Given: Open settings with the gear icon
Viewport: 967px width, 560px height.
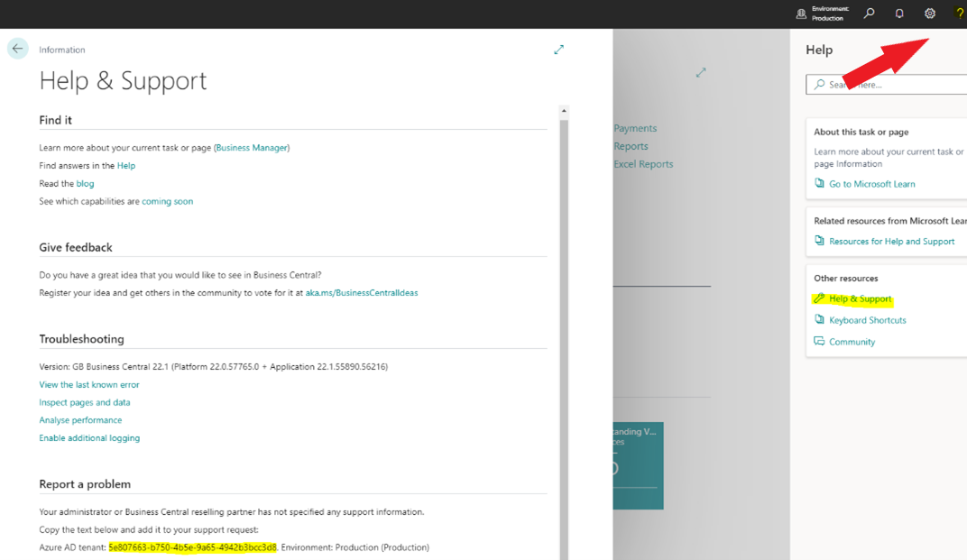Looking at the screenshot, I should [929, 14].
